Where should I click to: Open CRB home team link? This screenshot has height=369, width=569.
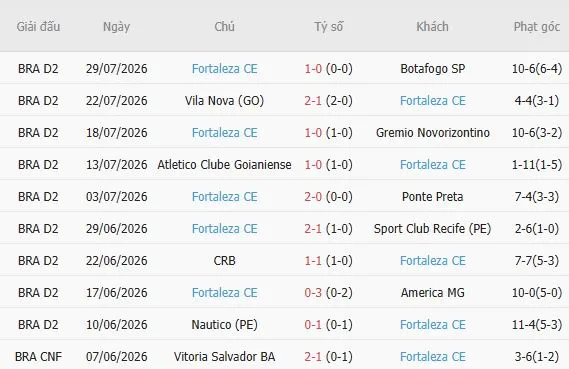coord(225,261)
